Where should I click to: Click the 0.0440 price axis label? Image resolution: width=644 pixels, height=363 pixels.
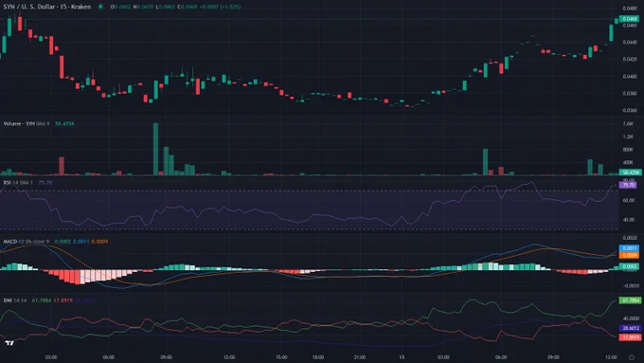[630, 43]
